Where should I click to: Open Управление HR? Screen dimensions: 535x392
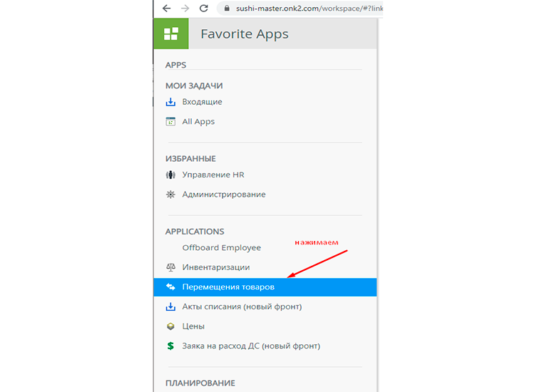(213, 175)
